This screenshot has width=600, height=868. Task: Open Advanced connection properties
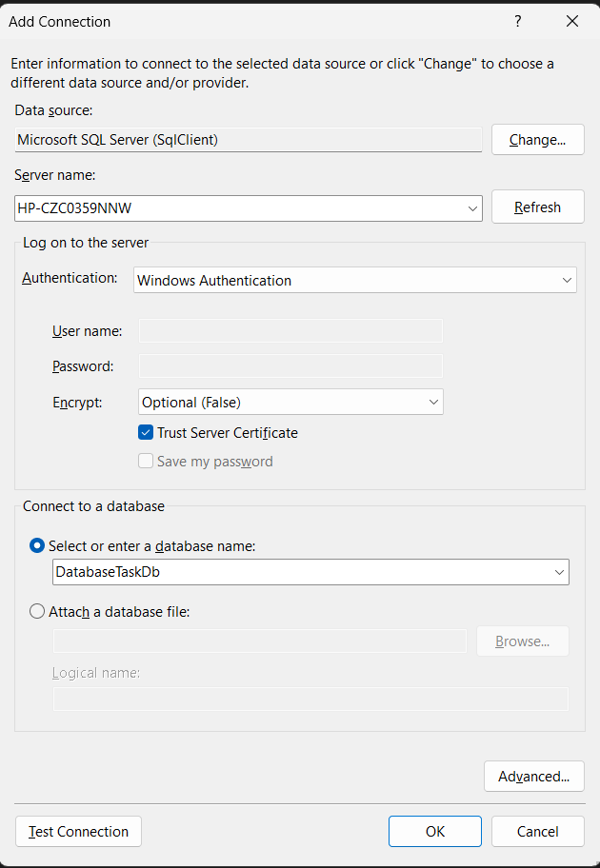(x=533, y=777)
